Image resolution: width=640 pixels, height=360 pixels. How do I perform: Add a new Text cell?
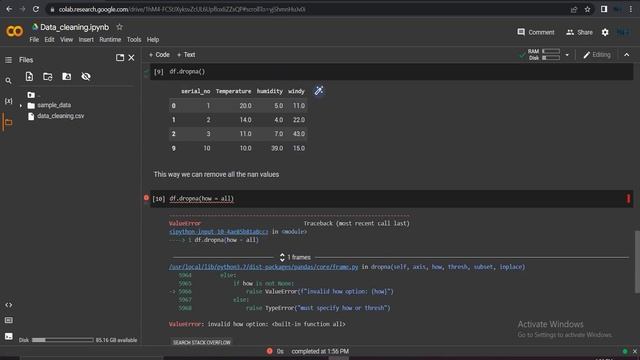click(186, 55)
